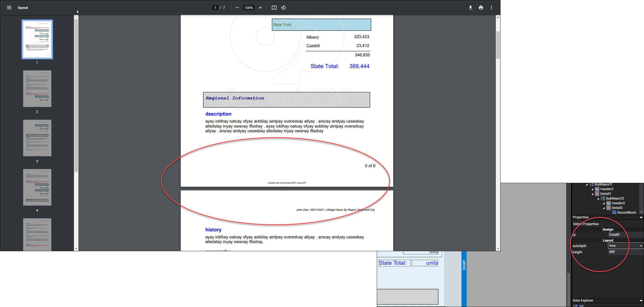Download the PDF file
Viewport: 644px width, 307px height.
(470, 8)
